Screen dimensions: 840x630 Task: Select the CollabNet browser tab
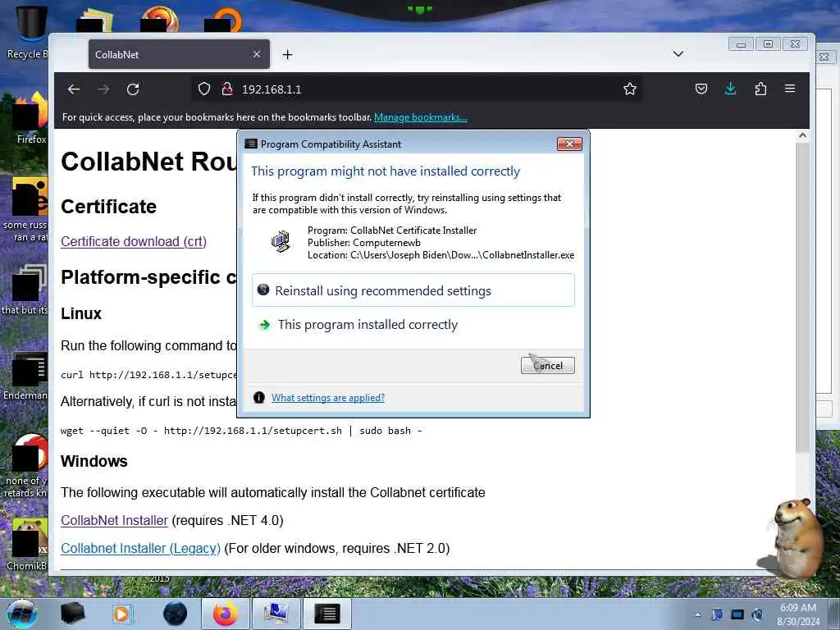pos(179,54)
